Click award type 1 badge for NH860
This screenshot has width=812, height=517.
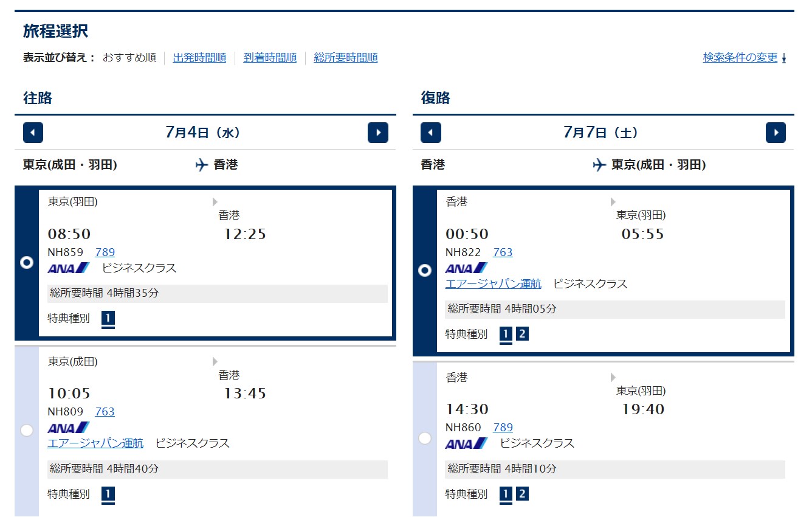click(x=506, y=494)
